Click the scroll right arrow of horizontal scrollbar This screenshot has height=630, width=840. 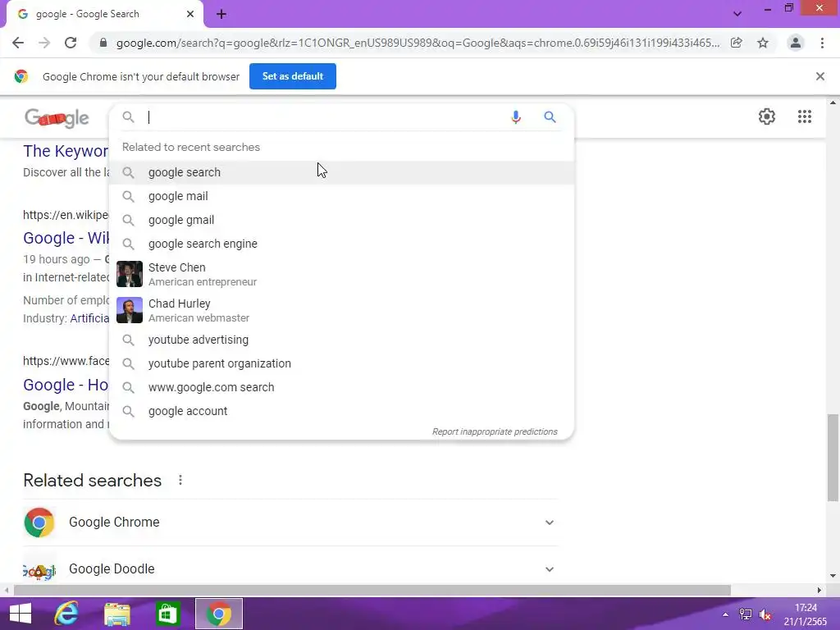tap(819, 590)
